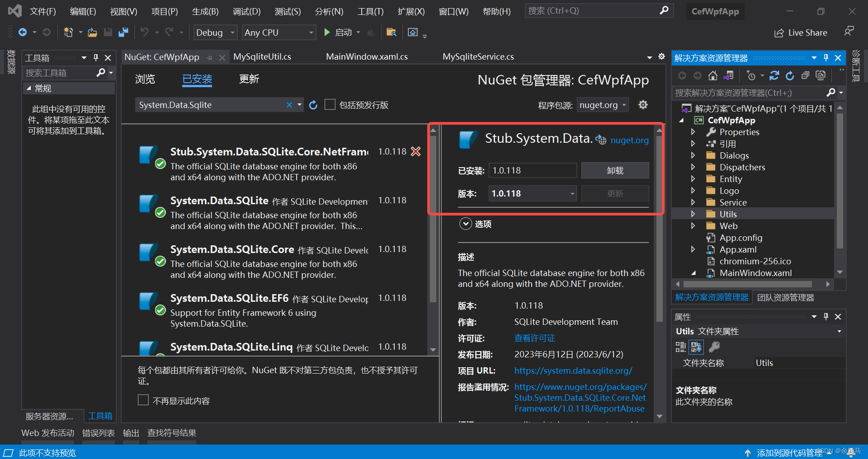Expand the Entity folder in Solution Explorer
This screenshot has width=868, height=459.
coord(693,178)
